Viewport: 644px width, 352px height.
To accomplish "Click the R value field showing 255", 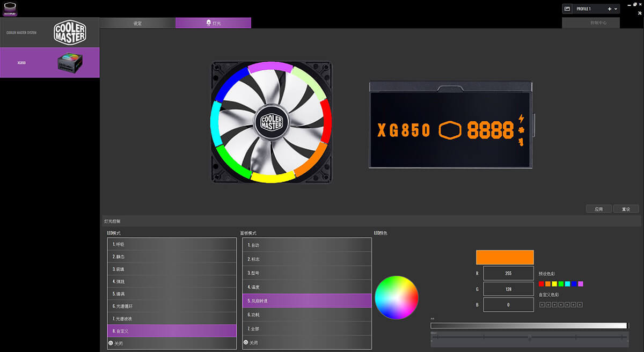I will [x=508, y=273].
